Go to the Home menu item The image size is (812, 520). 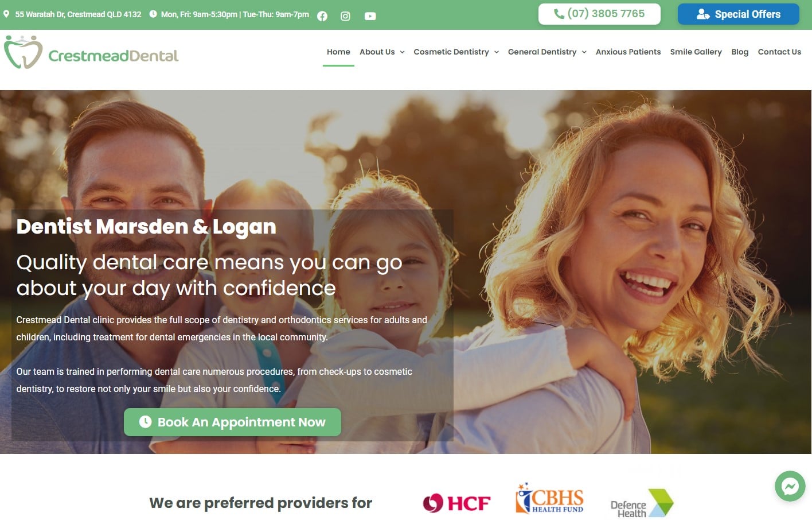pyautogui.click(x=338, y=52)
